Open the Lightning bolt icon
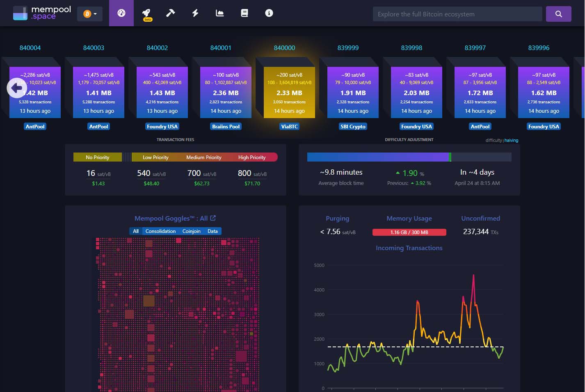The height and width of the screenshot is (392, 585). (195, 13)
